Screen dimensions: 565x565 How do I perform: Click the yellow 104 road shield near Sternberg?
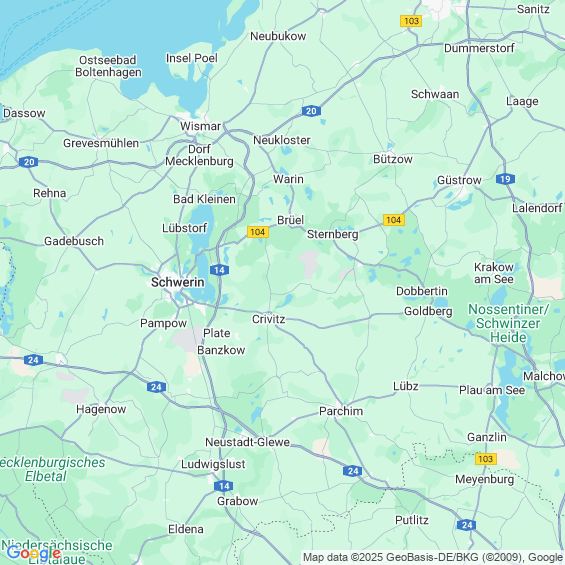click(x=393, y=220)
